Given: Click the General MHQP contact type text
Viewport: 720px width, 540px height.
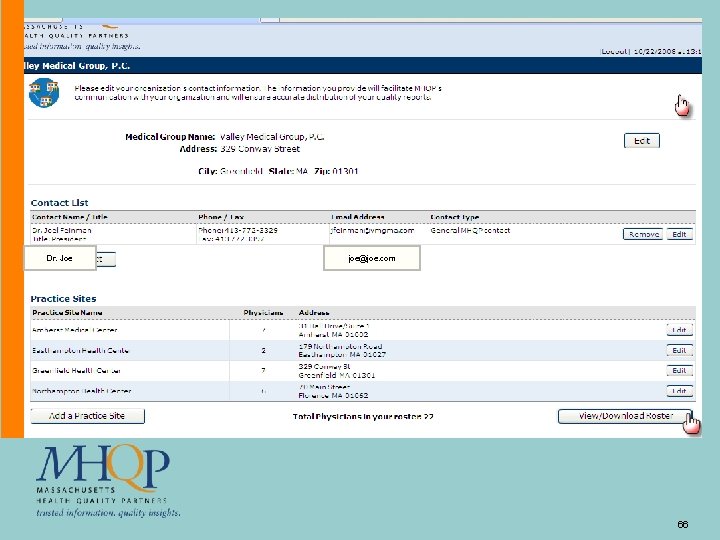Looking at the screenshot, I should pyautogui.click(x=470, y=230).
